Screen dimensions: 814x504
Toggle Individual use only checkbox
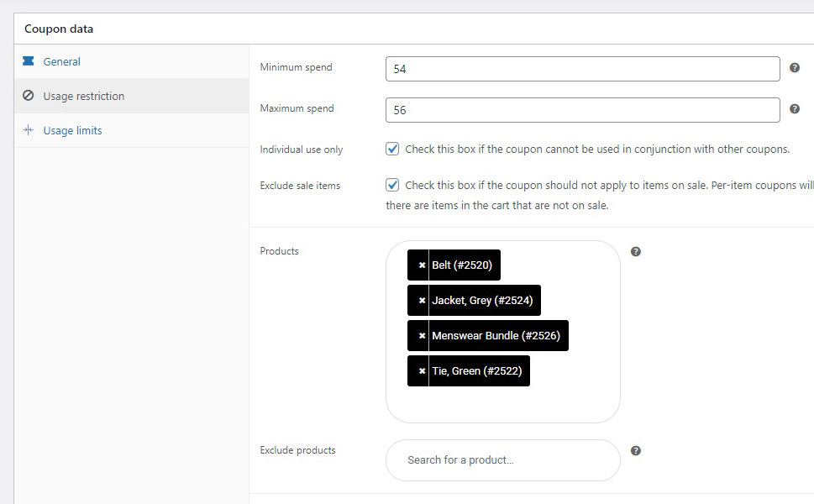click(x=392, y=150)
